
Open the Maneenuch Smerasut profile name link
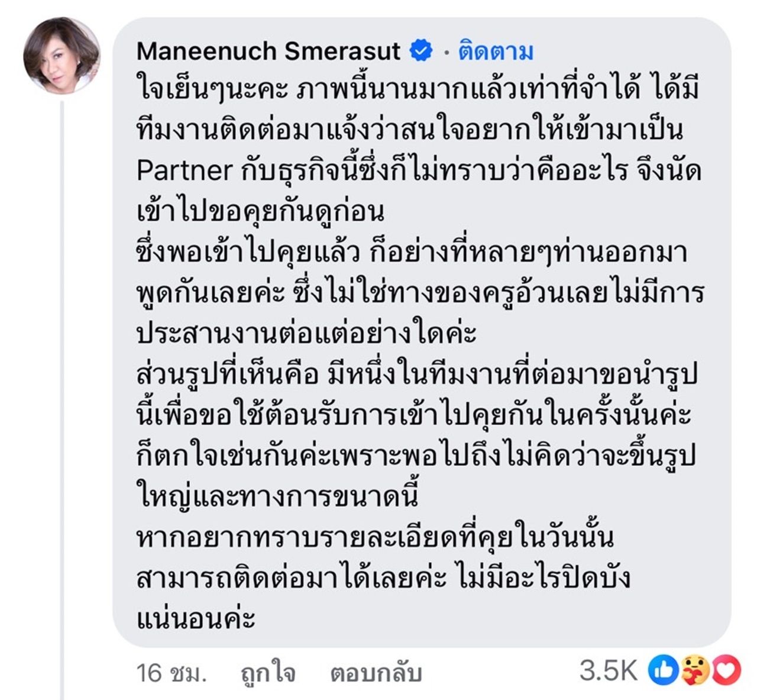(x=268, y=51)
